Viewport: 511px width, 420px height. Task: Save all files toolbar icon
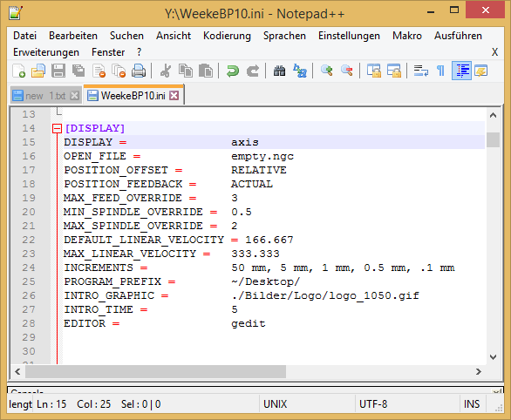click(x=78, y=71)
